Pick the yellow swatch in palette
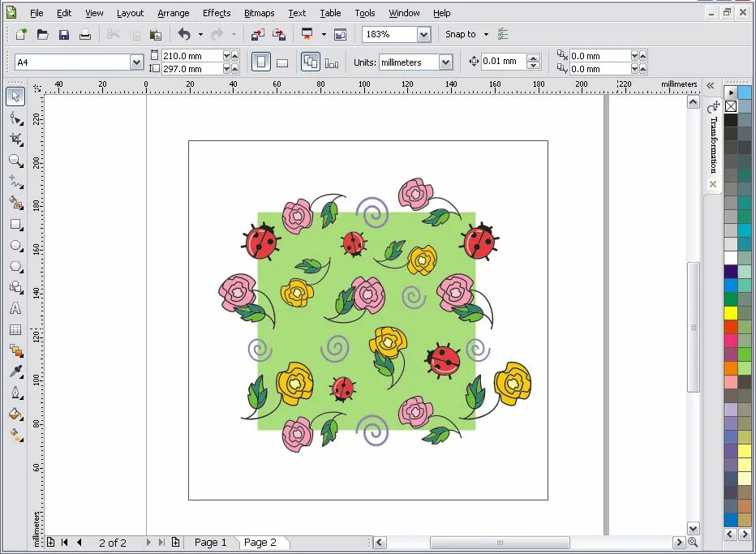Screen dimensions: 756x554 (730, 312)
